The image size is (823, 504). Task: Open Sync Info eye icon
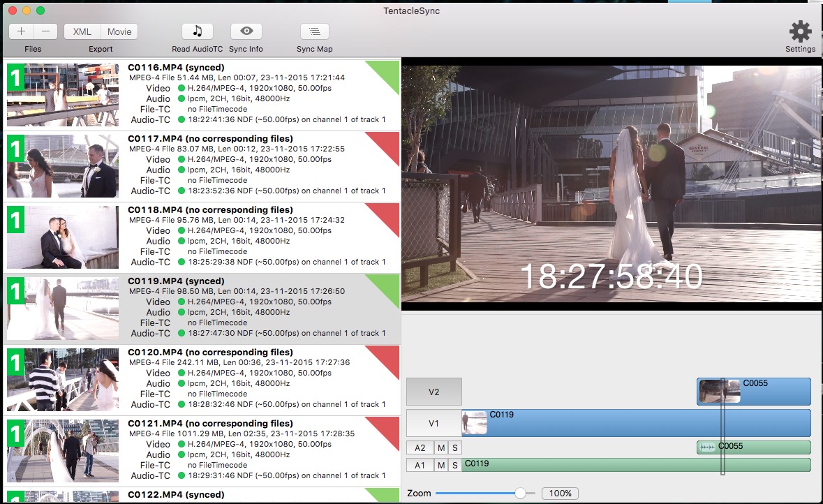246,31
